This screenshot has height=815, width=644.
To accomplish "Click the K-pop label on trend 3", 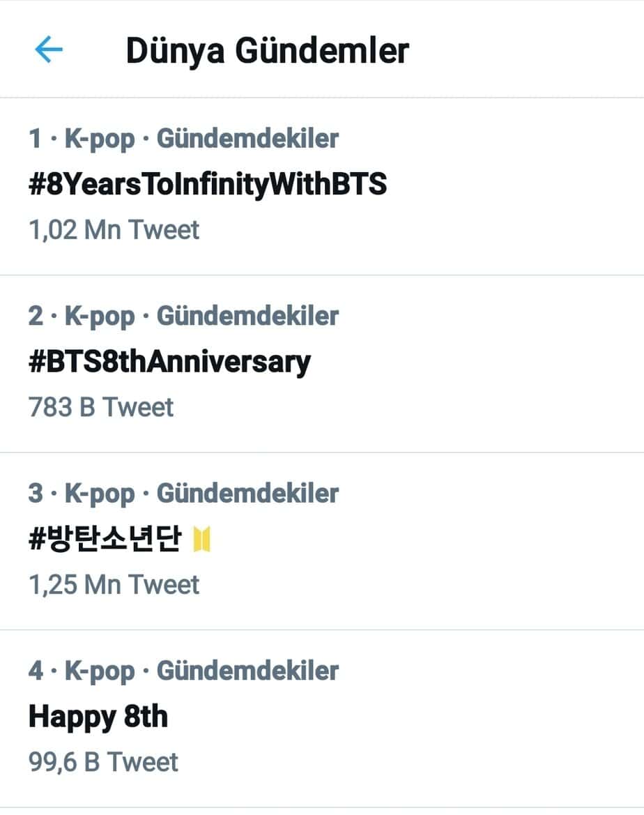I will point(100,493).
